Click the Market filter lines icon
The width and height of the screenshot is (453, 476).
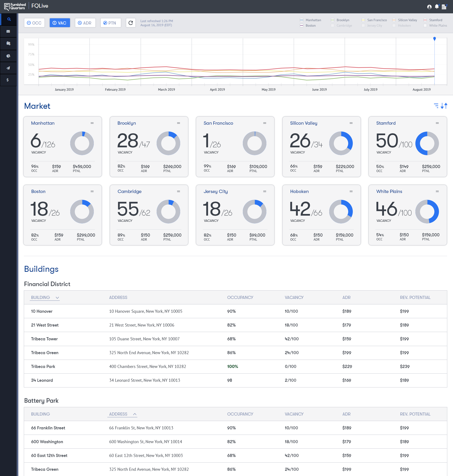(x=436, y=106)
